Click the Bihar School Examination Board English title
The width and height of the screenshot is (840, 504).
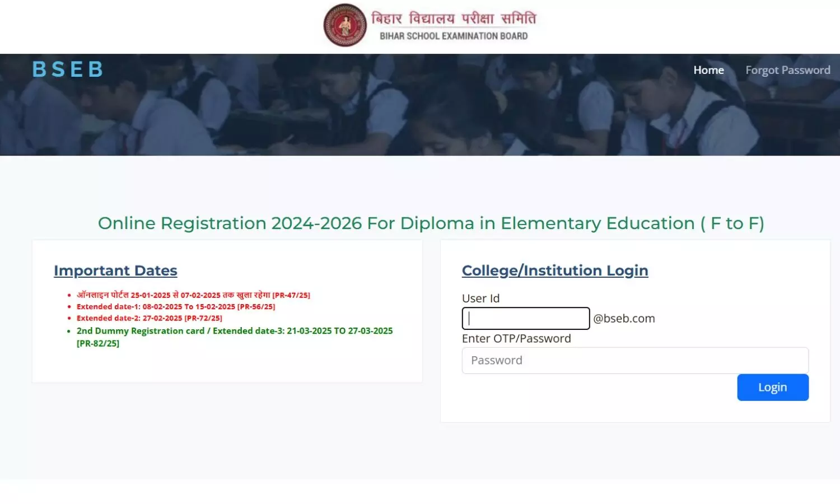point(454,36)
